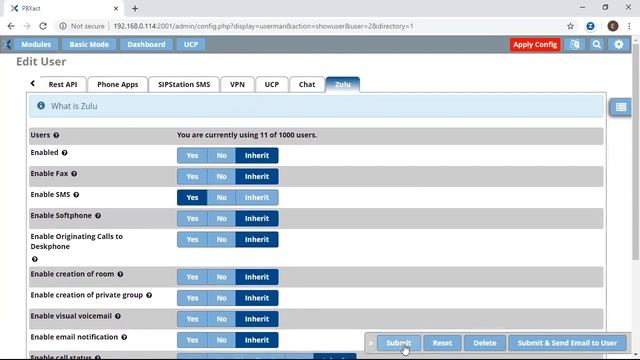Viewport: 640px width, 360px height.
Task: Set Enable SMS to Inherit
Action: (x=257, y=198)
